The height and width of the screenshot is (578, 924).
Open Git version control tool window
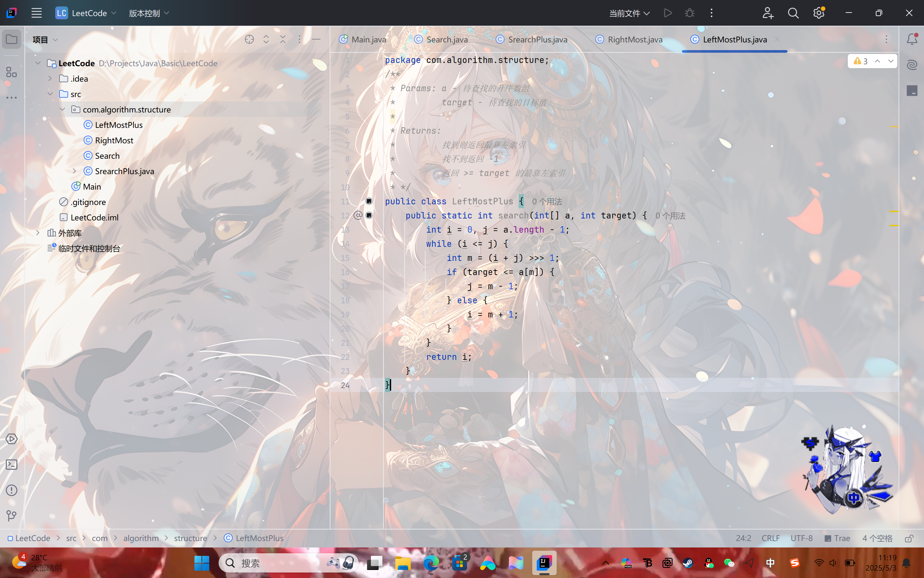tap(12, 516)
